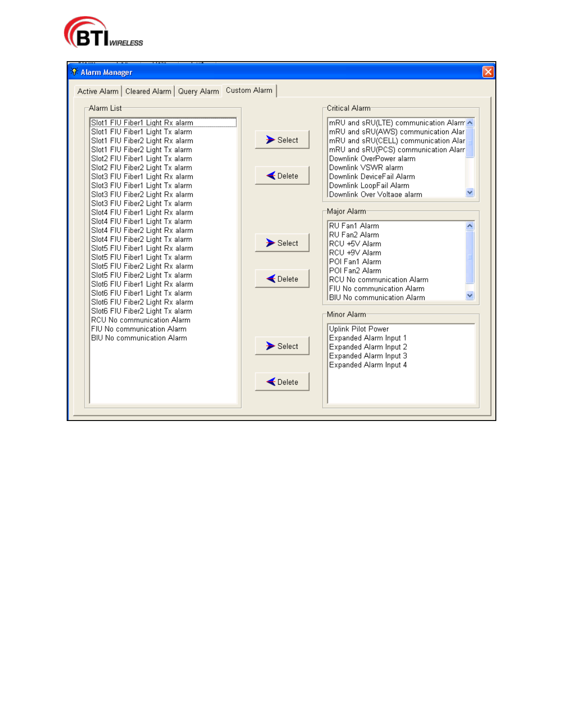
Task: Click Critical Alarm list scroll up arrow
Action: click(x=470, y=123)
